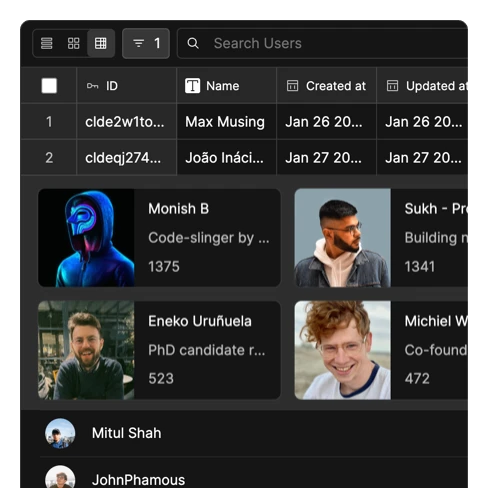
Task: Click the Michiel W card title
Action: point(436,321)
